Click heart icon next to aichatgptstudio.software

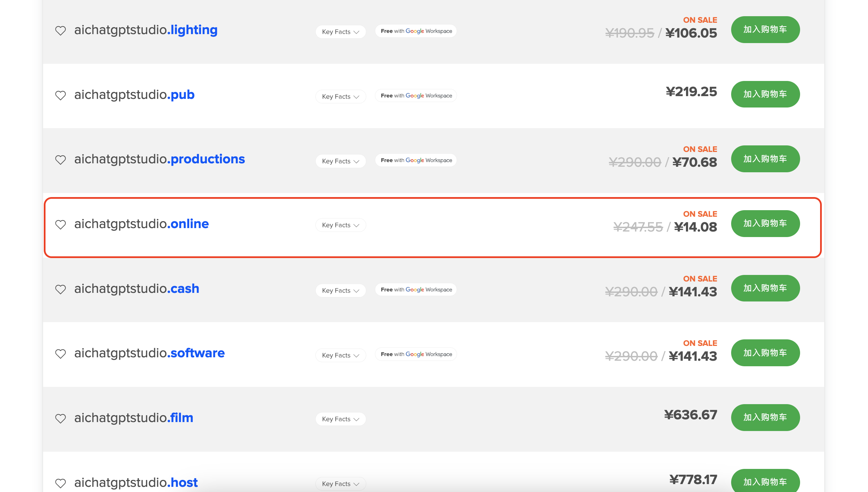tap(61, 354)
